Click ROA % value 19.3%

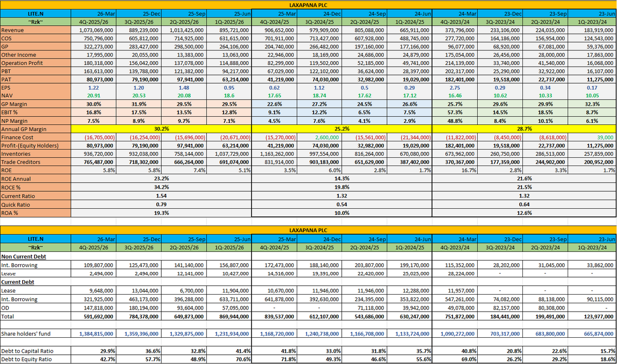(161, 213)
